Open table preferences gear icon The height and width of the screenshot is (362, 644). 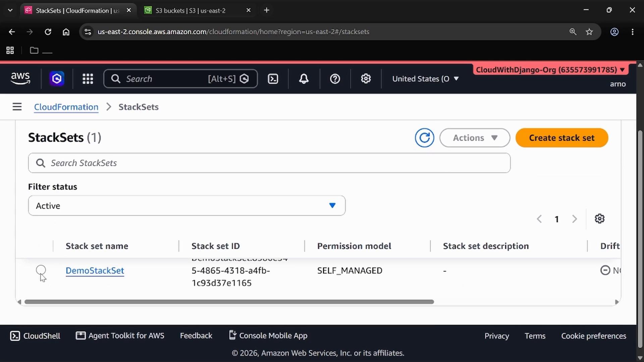(x=600, y=219)
